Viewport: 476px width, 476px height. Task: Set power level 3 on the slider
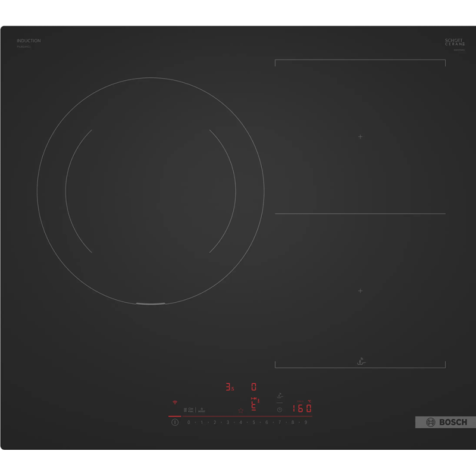228,422
